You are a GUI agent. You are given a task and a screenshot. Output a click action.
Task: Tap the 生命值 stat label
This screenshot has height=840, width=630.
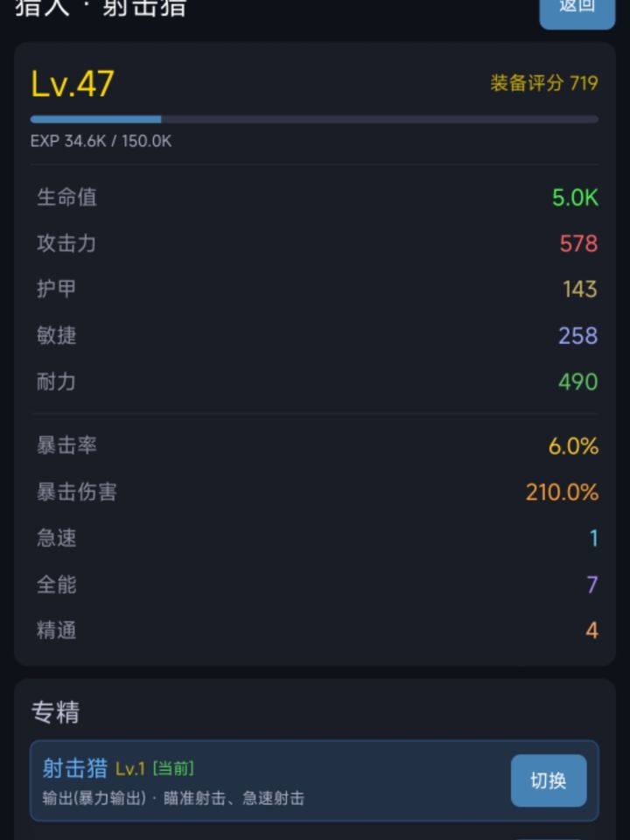[66, 197]
